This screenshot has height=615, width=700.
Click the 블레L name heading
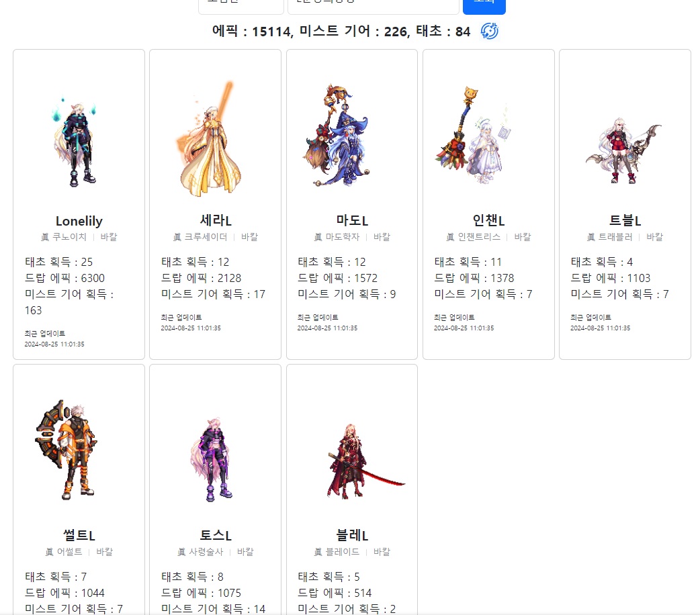(352, 536)
